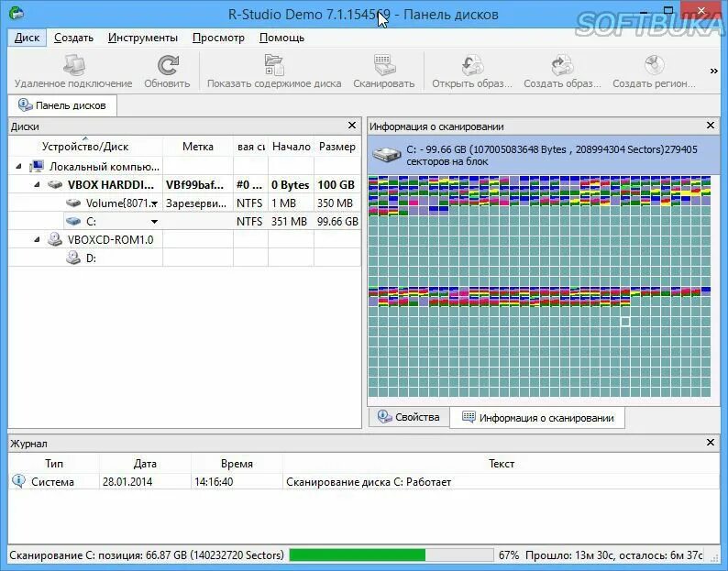Sort by Устройство/Диск column header
Image resolution: width=728 pixels, height=571 pixels.
(x=85, y=147)
